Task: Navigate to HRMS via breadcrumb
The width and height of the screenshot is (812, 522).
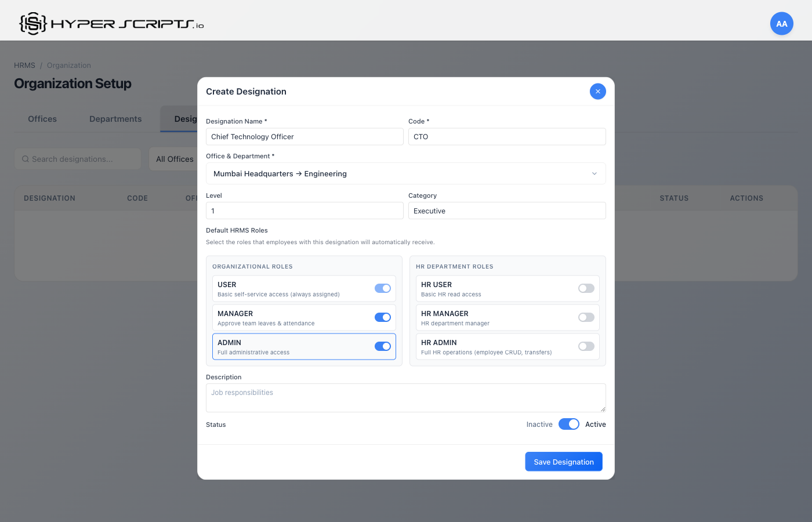Action: point(24,65)
